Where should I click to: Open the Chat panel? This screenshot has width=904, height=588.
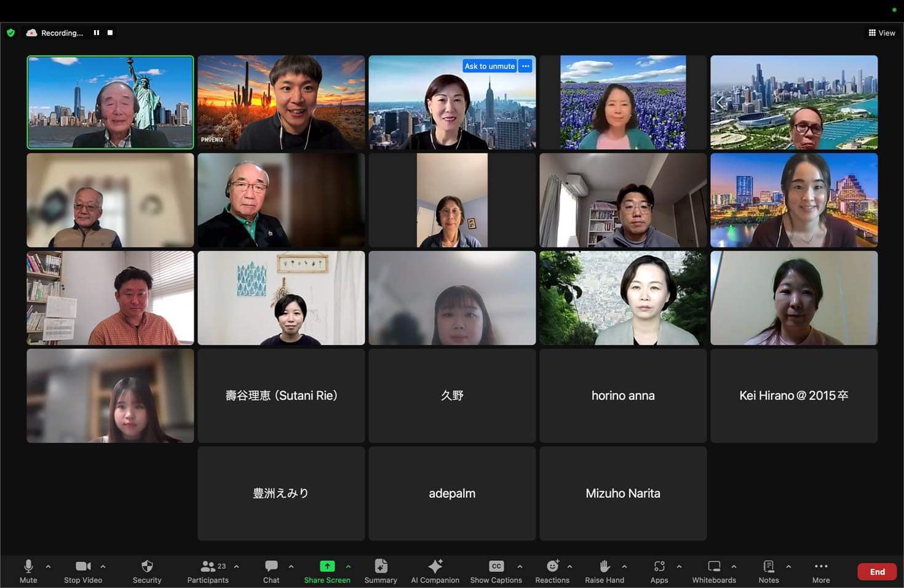point(271,571)
